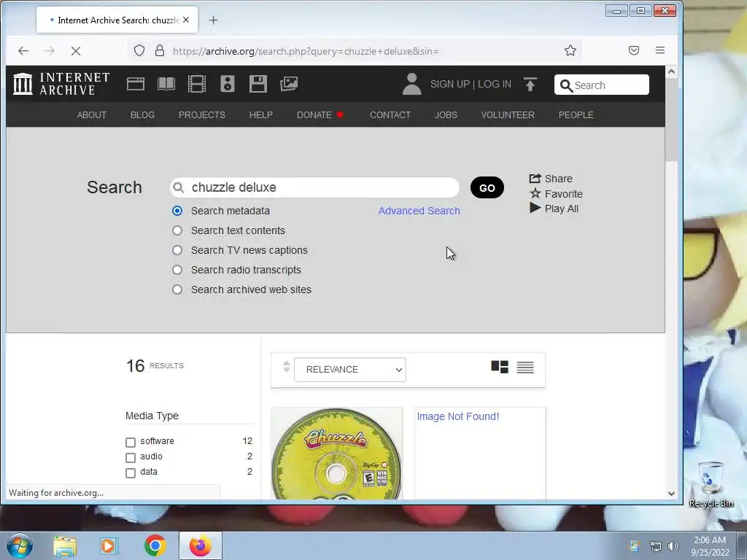Open Windows Media Player from taskbar
Screen dimensions: 747x560
pos(109,545)
